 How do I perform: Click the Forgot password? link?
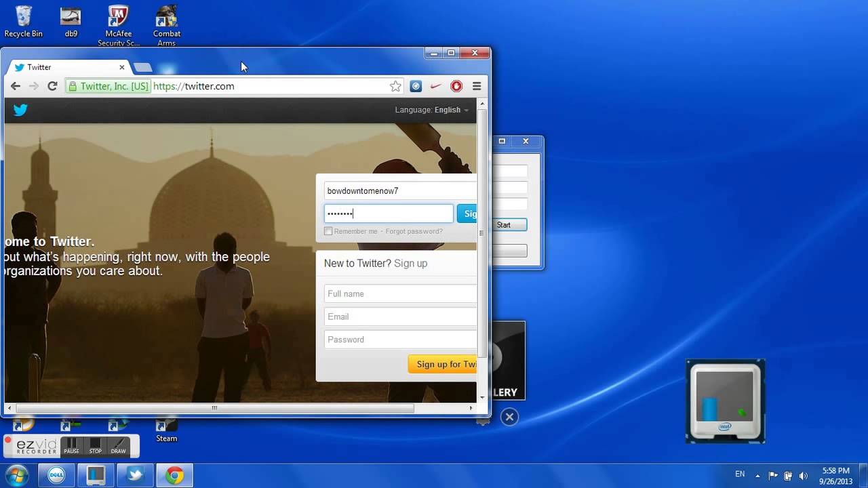414,231
